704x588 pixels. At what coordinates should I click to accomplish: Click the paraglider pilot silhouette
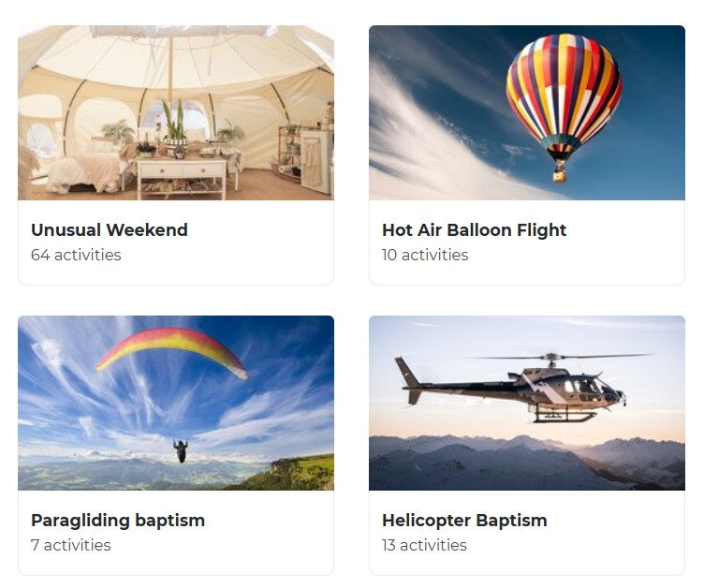(x=181, y=451)
